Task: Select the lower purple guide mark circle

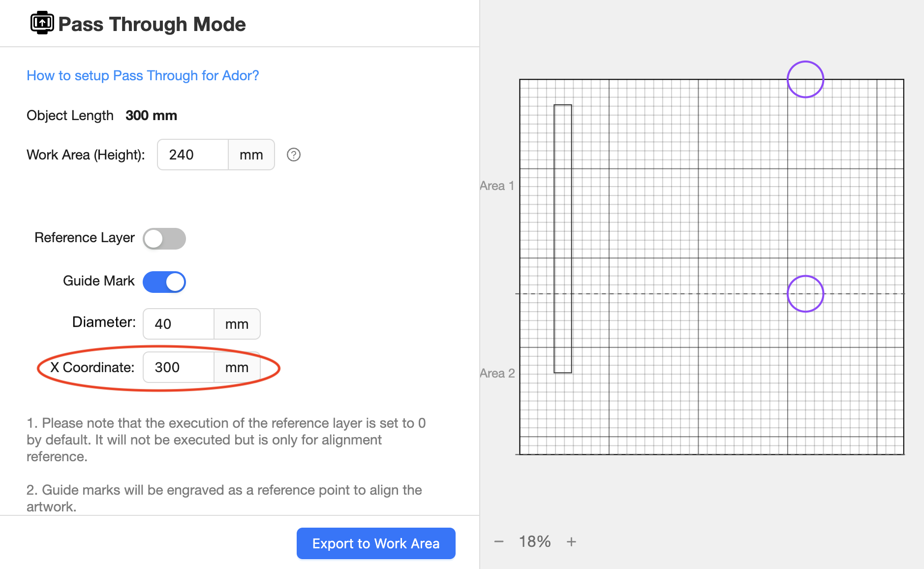Action: (x=805, y=293)
